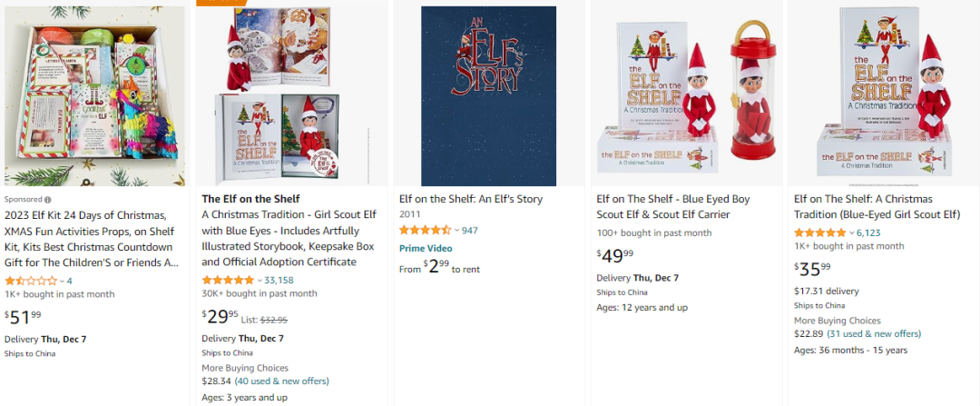Open the 2023 Elf Kit product image
The width and height of the screenshot is (980, 406).
pyautogui.click(x=94, y=94)
